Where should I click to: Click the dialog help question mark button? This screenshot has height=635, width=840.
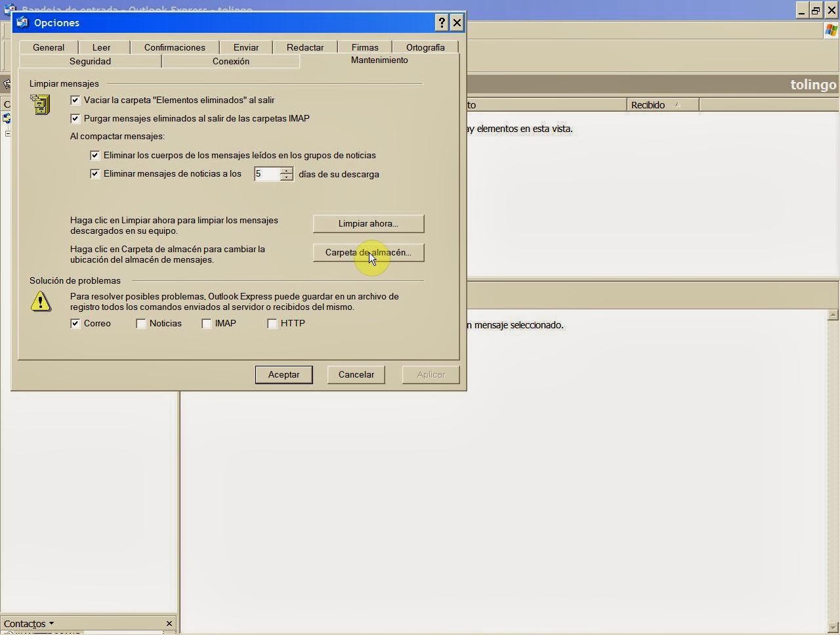coord(442,22)
